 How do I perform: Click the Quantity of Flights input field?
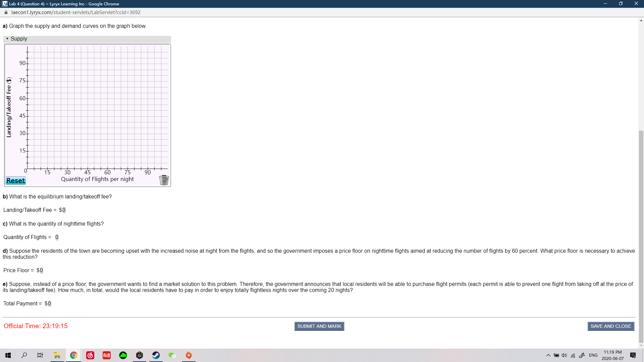click(x=57, y=237)
